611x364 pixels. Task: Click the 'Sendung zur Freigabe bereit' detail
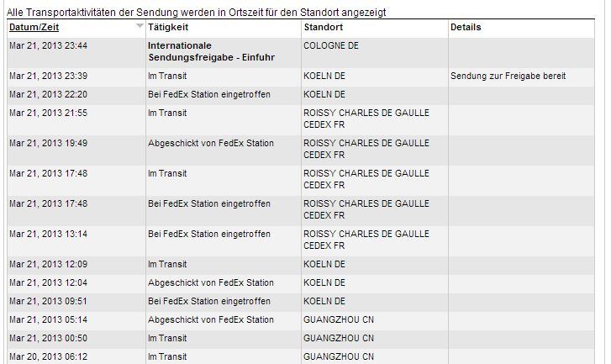click(x=508, y=76)
